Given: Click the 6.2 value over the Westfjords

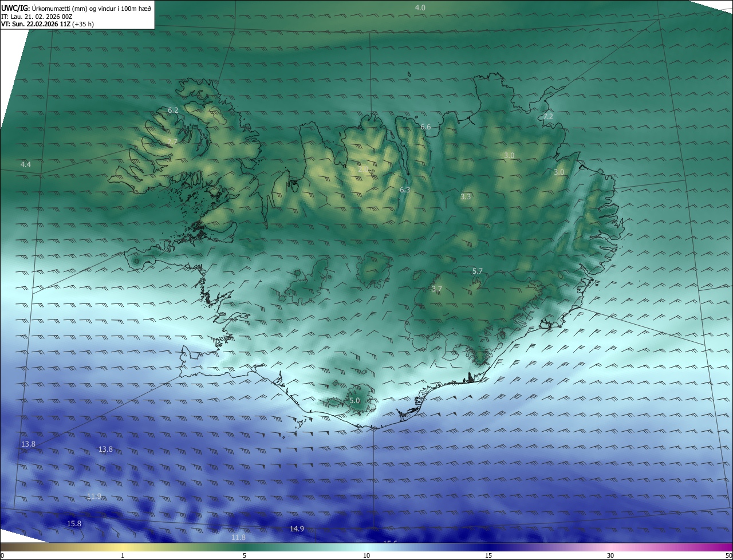Looking at the screenshot, I should pos(173,110).
